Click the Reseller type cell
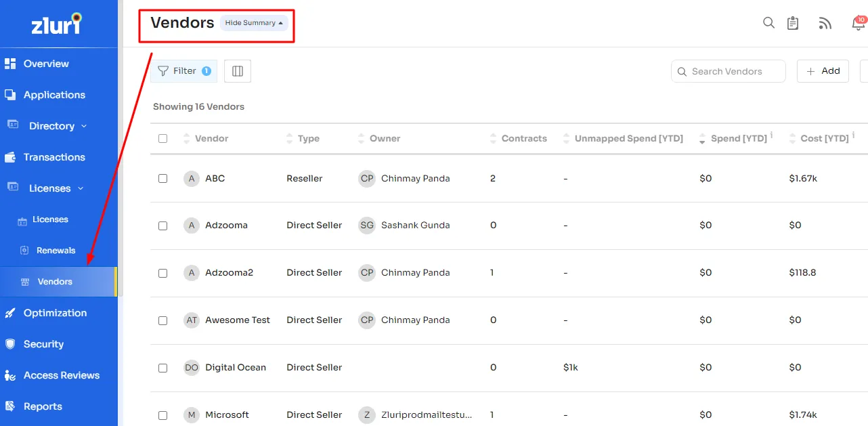868x426 pixels. 305,178
